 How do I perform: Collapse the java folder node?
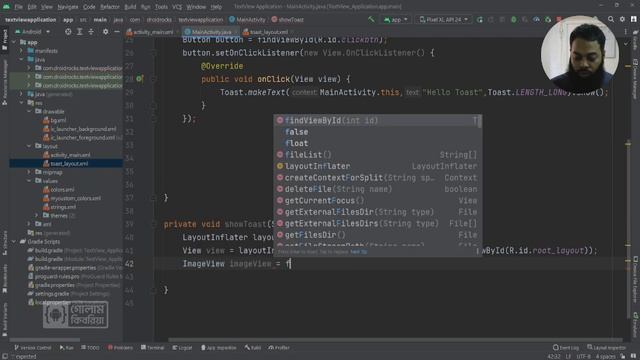pos(21,59)
